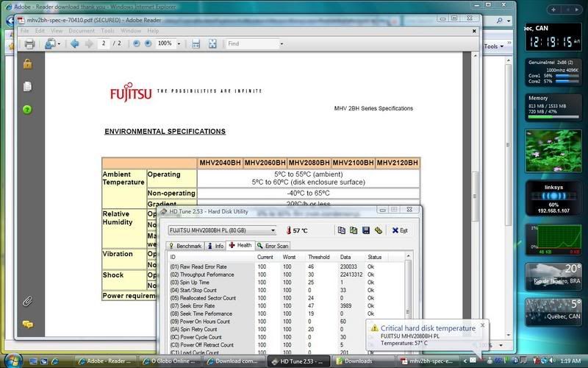Click the Find text field in Adobe Reader

(x=252, y=44)
